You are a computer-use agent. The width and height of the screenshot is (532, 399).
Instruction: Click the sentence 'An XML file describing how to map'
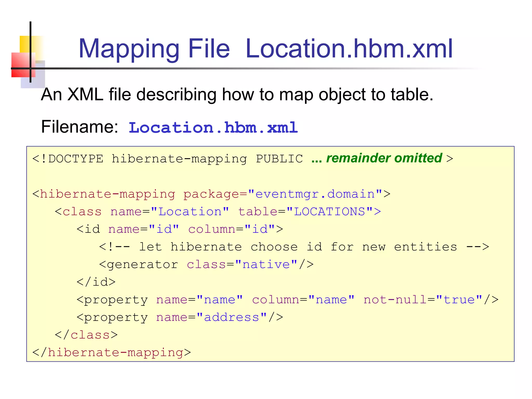(237, 94)
